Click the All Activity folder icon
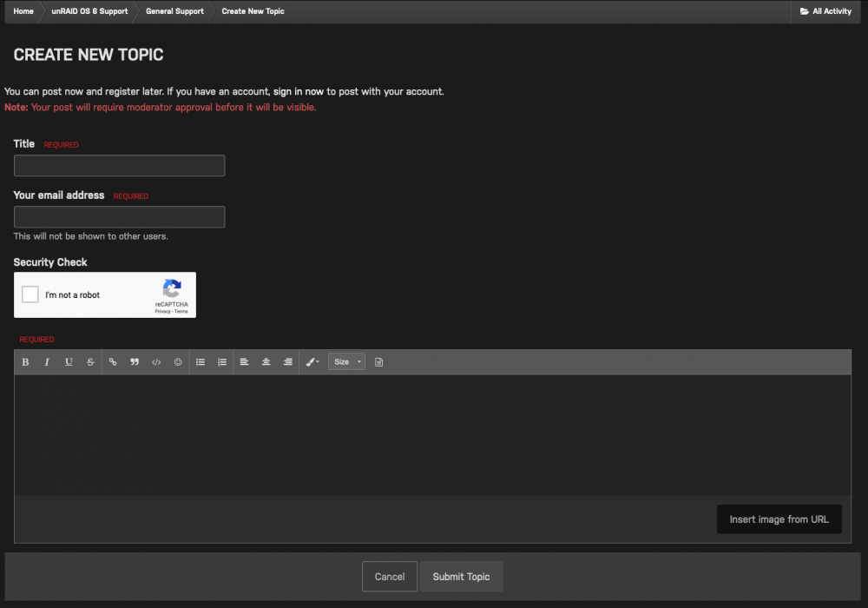 [805, 11]
